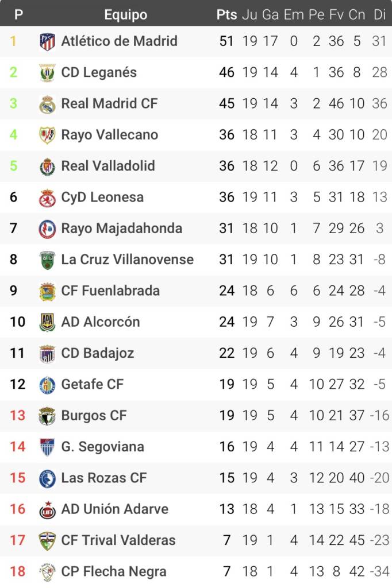The image size is (392, 588).
Task: Select the Burgos CF team badge
Action: point(47,416)
